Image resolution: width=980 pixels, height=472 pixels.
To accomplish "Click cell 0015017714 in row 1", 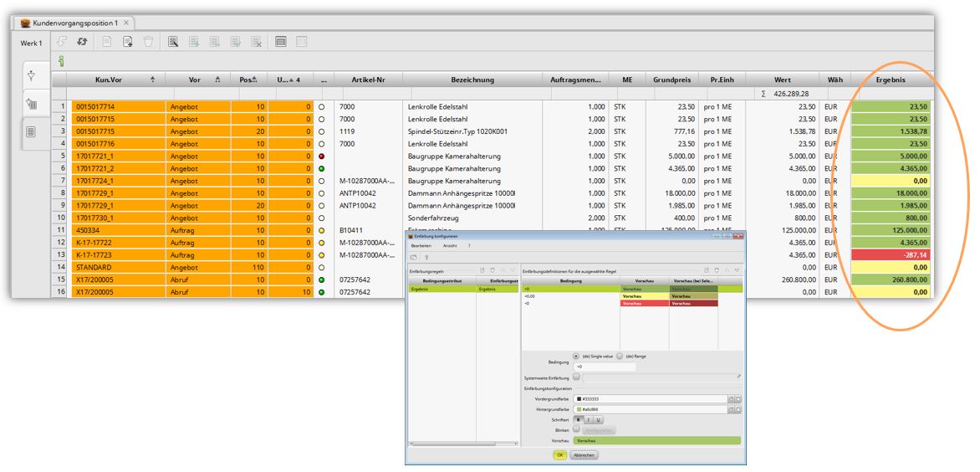I will [118, 107].
